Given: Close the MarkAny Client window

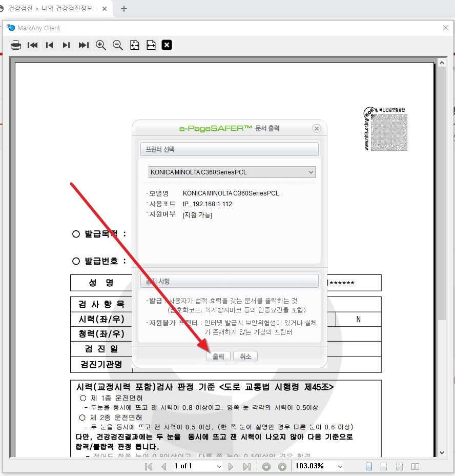Looking at the screenshot, I should point(446,28).
